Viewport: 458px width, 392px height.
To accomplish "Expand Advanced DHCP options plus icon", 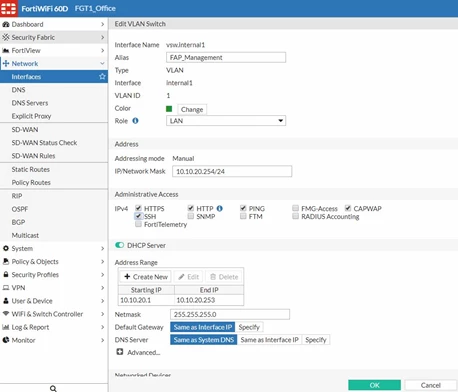I will tap(120, 352).
